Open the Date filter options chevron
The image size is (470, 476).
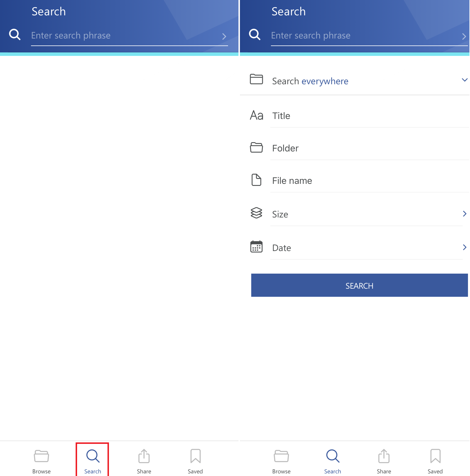tap(464, 248)
